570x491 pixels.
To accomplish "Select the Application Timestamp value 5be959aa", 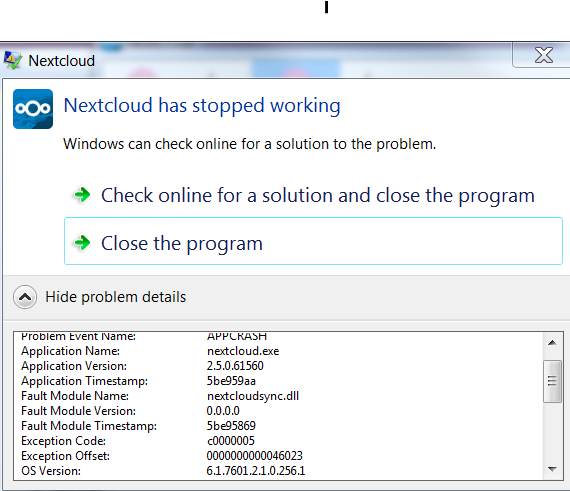I will coord(231,381).
